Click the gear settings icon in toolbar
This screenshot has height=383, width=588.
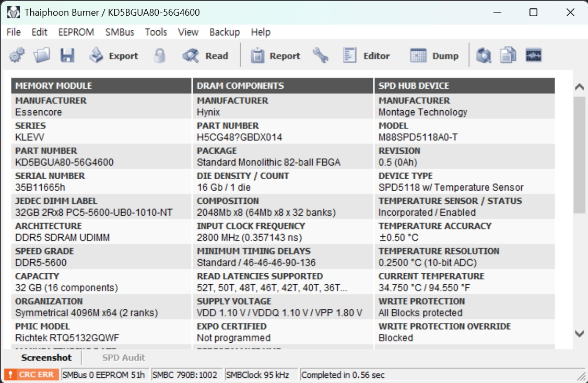coord(17,55)
